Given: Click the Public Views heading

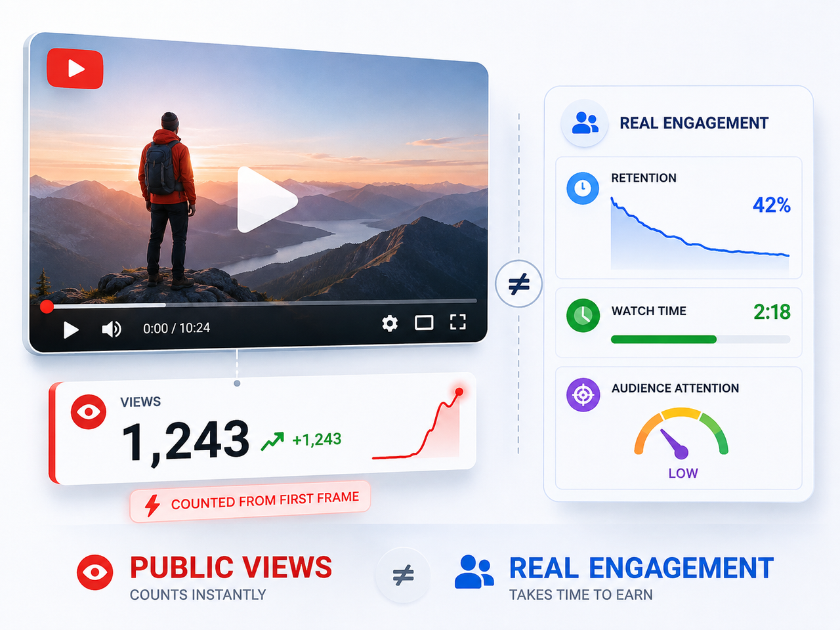Looking at the screenshot, I should (x=231, y=568).
